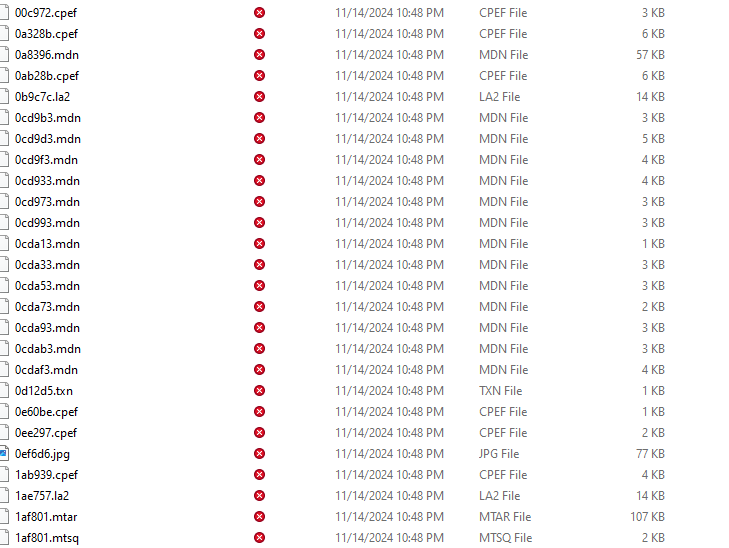This screenshot has height=548, width=729.
Task: Select the file icon of 0ef6d6.jpg
Action: click(x=4, y=454)
